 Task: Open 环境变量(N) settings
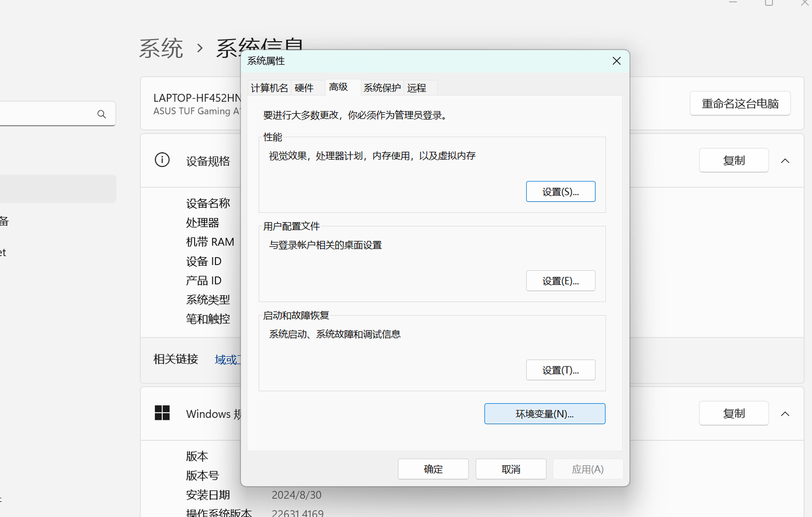click(x=544, y=413)
